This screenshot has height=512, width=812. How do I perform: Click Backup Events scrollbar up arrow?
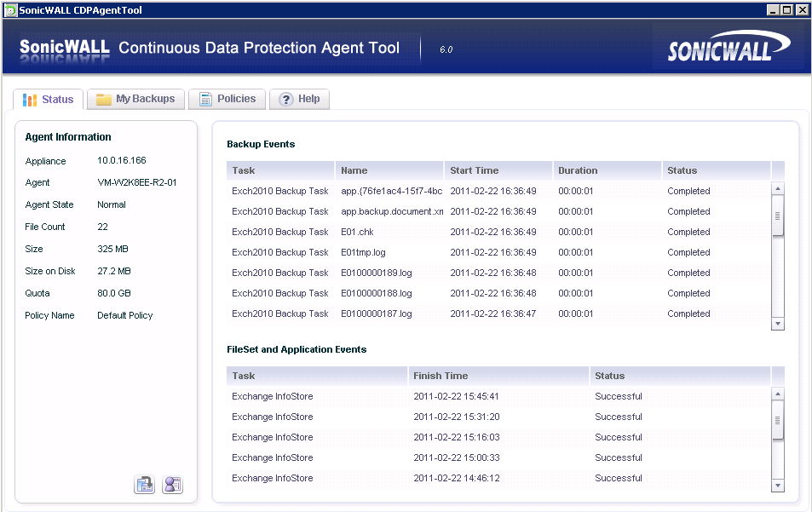tap(778, 188)
